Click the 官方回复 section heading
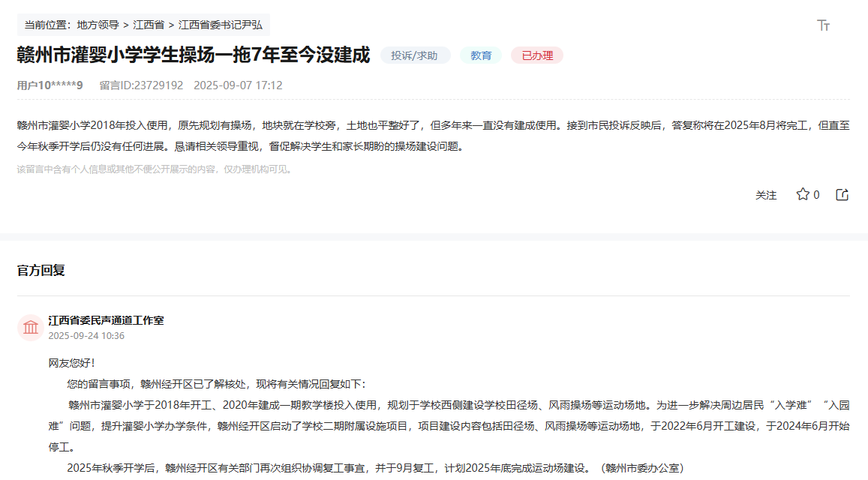This screenshot has width=868, height=480. (41, 270)
